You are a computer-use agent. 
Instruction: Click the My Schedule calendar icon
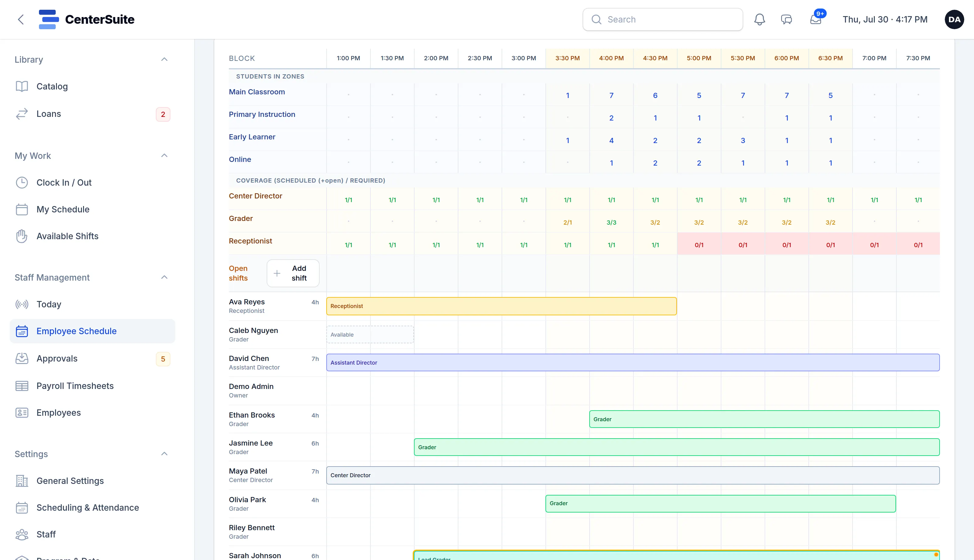click(x=22, y=210)
